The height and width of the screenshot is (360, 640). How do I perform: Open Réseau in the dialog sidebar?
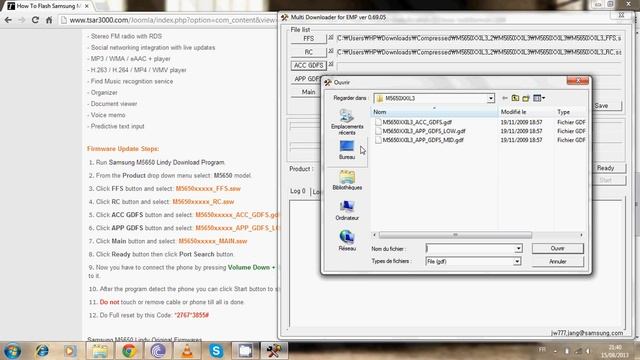pyautogui.click(x=347, y=241)
